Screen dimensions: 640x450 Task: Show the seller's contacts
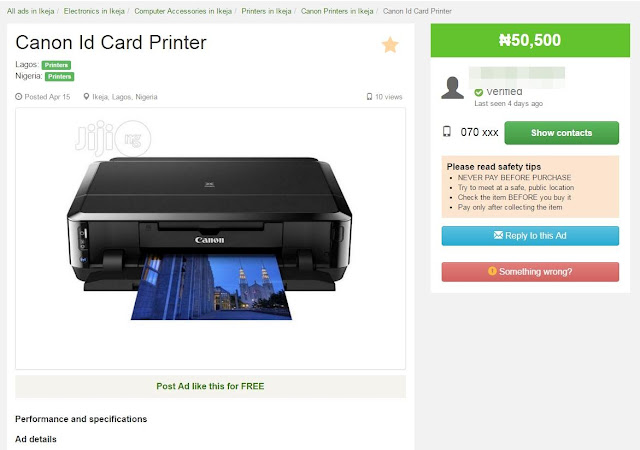click(562, 133)
